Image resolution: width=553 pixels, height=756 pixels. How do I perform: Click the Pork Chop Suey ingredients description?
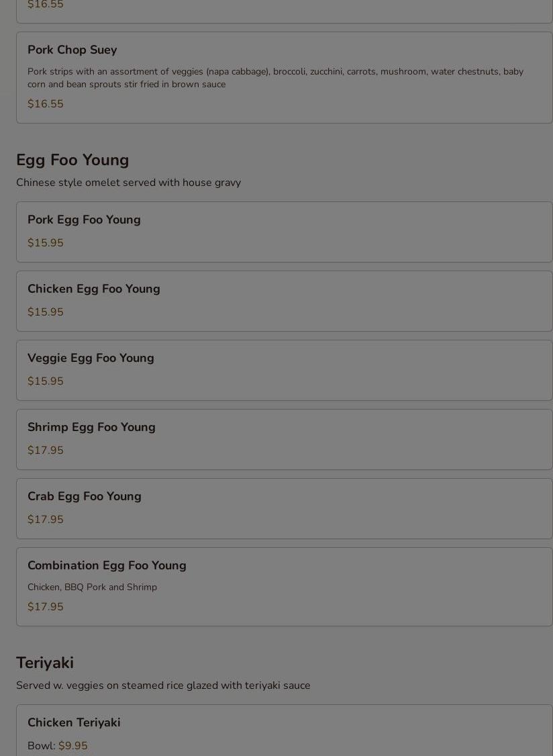click(x=275, y=78)
